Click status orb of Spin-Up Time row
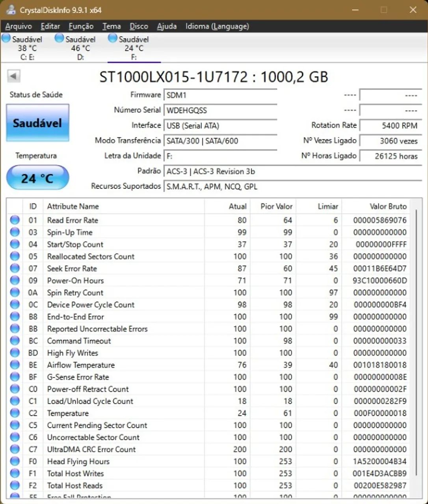This screenshot has height=504, width=428. click(15, 232)
